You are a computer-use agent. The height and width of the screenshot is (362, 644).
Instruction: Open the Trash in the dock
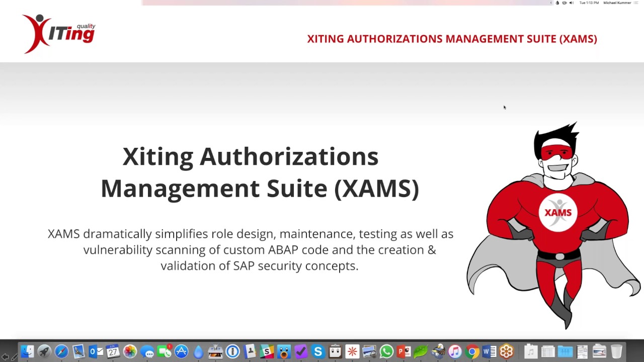[x=616, y=351]
